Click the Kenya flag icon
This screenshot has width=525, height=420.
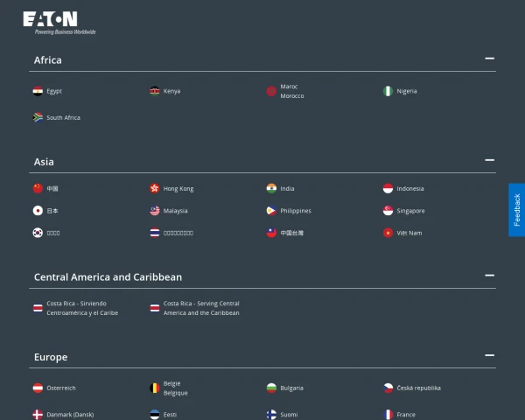[x=155, y=91]
